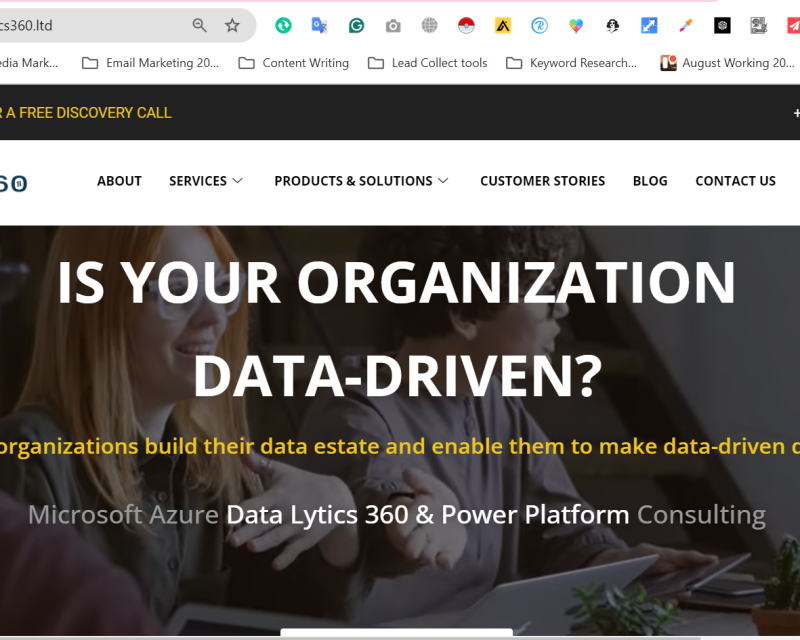
Task: Click the gray sketch image extension icon
Action: 759,25
